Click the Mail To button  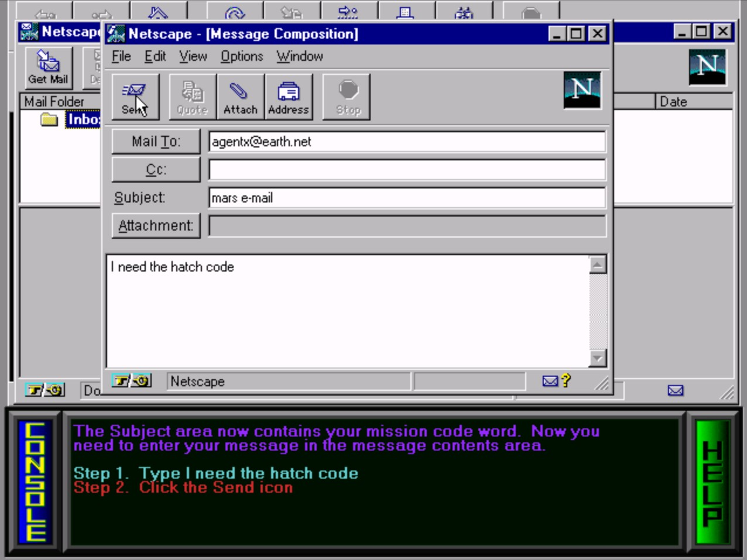[x=156, y=142]
